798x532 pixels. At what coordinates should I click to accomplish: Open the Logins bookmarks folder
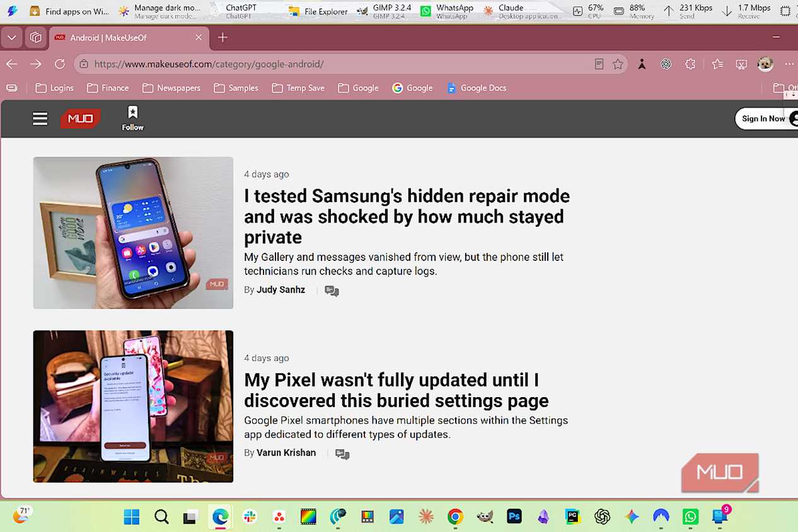pyautogui.click(x=55, y=88)
